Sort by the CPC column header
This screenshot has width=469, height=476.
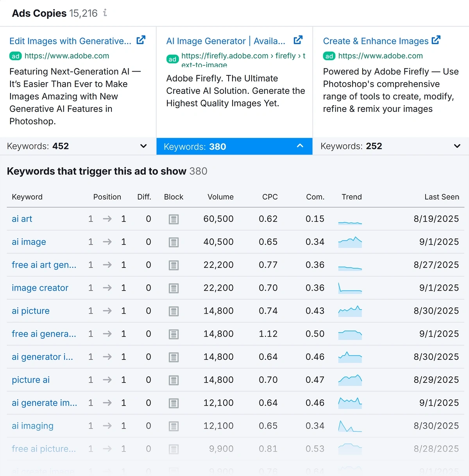pyautogui.click(x=270, y=197)
